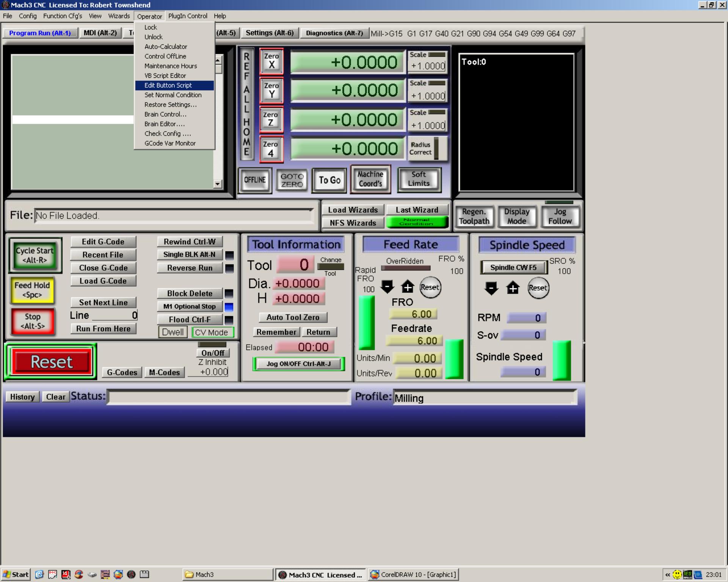Toggle M1 Optional Stop

[x=189, y=307]
